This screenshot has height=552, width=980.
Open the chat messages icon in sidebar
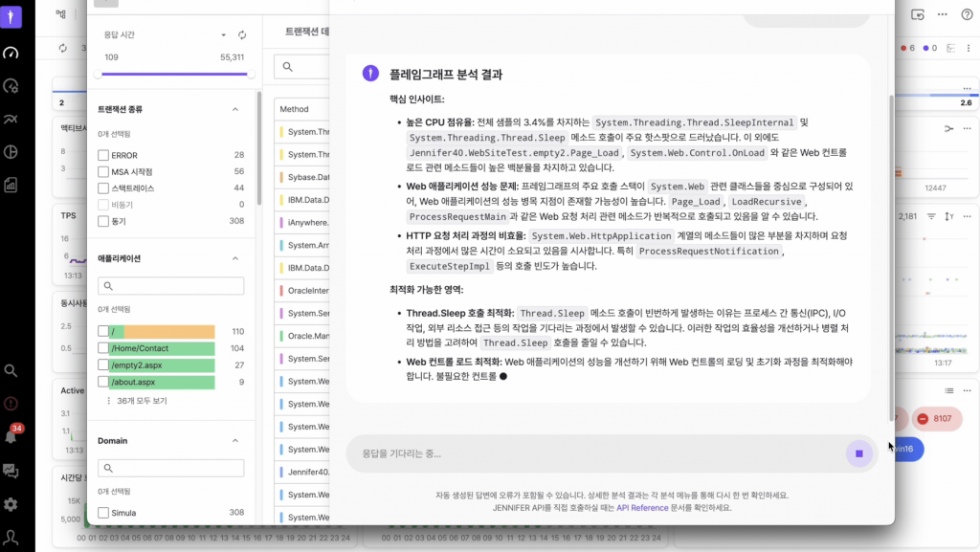[x=11, y=471]
